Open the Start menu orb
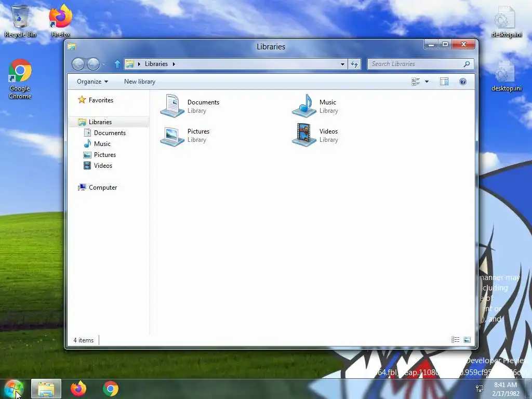532x399 pixels. coord(14,389)
